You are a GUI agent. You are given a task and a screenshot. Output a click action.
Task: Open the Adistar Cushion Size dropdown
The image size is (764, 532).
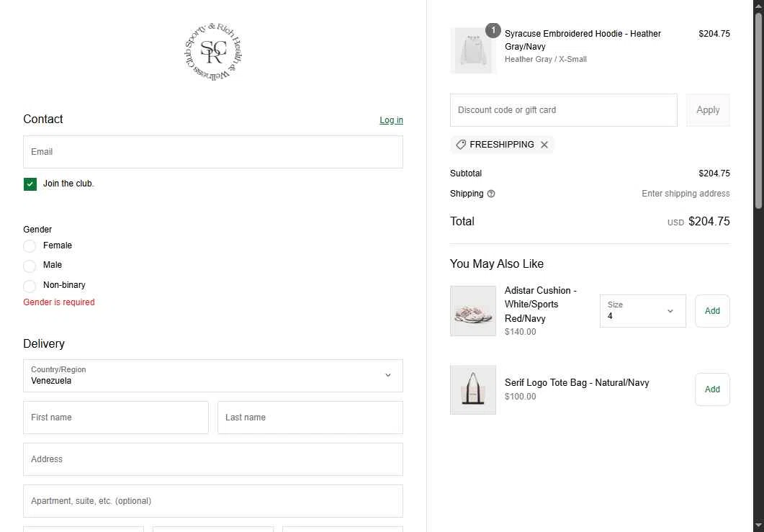tap(643, 311)
